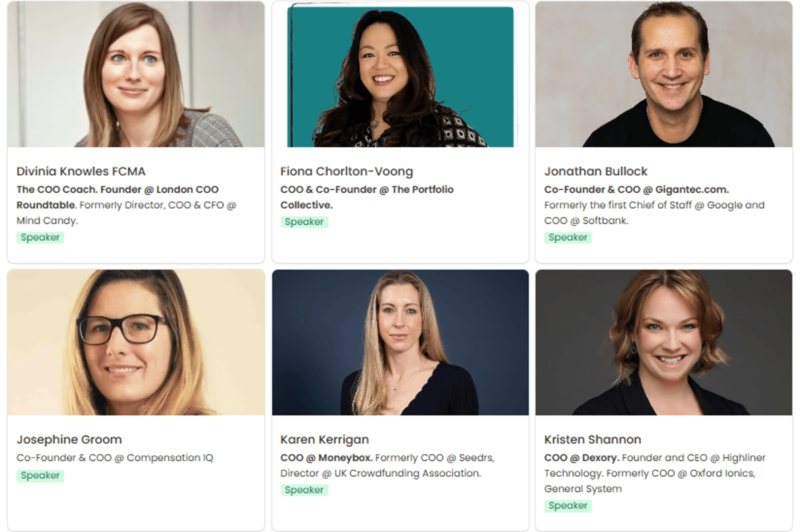800x532 pixels.
Task: Select Kristen Shannon's headshot thumbnail
Action: point(663,342)
